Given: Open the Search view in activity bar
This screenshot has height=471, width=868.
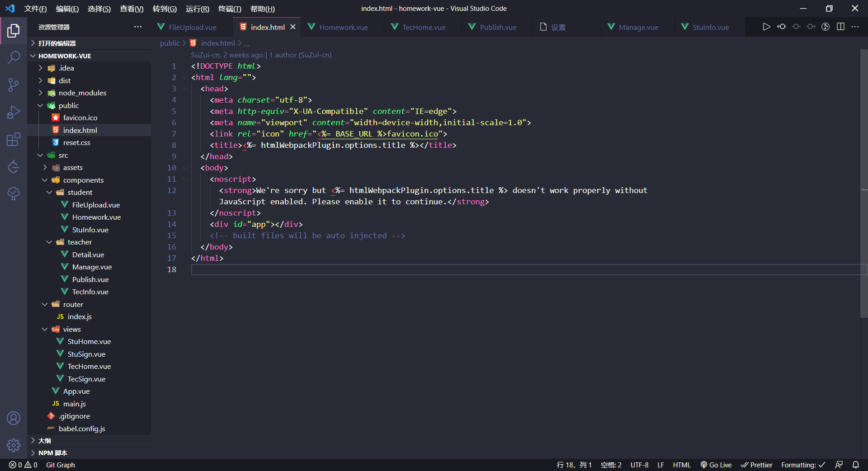Looking at the screenshot, I should [x=14, y=57].
